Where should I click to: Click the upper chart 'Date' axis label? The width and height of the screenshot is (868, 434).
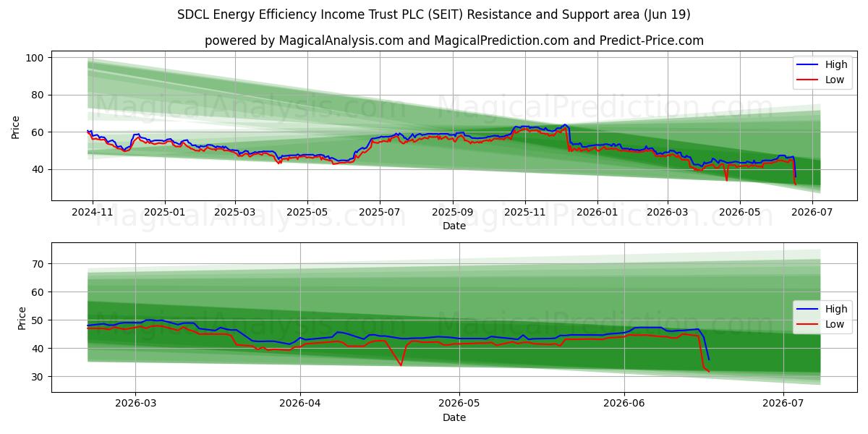click(x=454, y=226)
